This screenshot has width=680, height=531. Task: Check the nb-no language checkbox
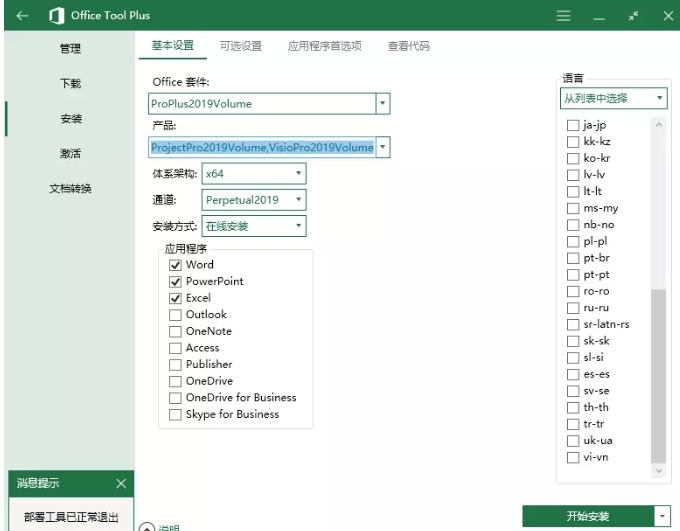pyautogui.click(x=573, y=225)
